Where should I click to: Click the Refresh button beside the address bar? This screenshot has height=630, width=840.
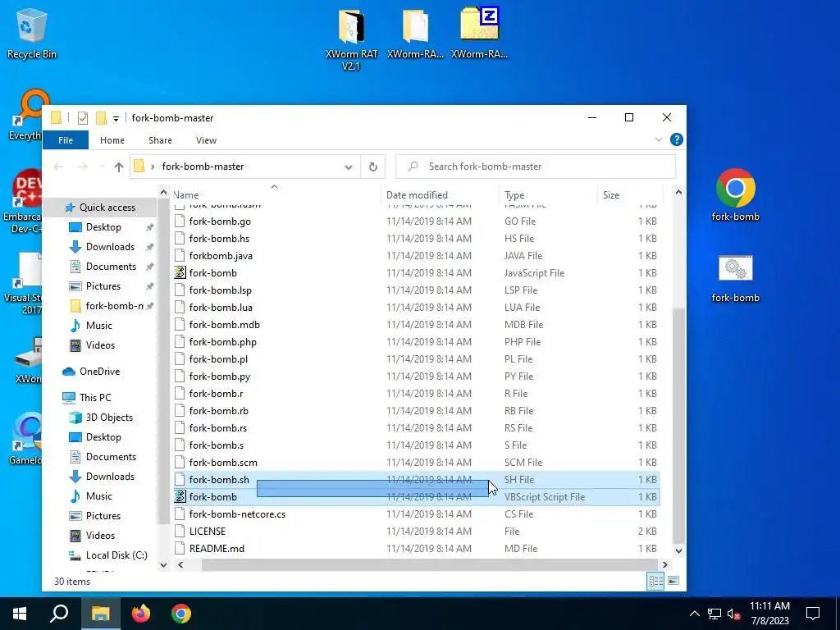tap(373, 167)
